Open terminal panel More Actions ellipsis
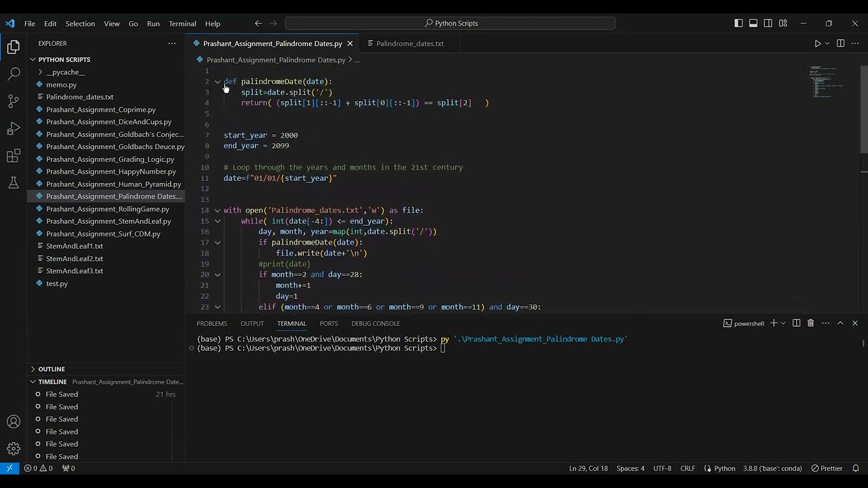 click(x=825, y=323)
